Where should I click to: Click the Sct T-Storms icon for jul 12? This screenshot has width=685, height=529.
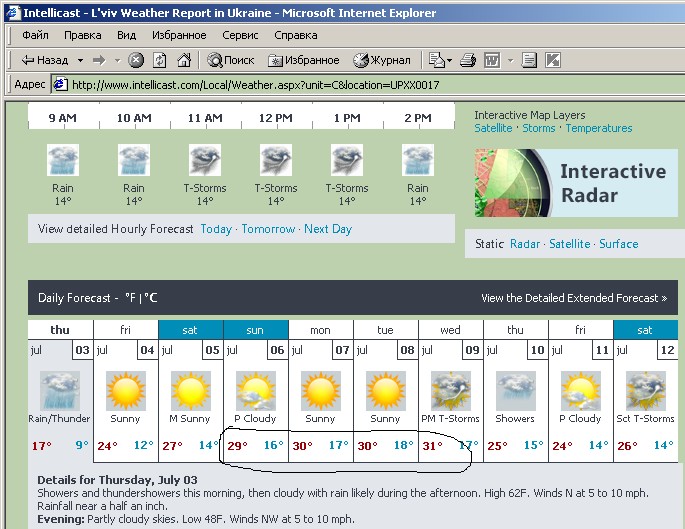tap(646, 391)
